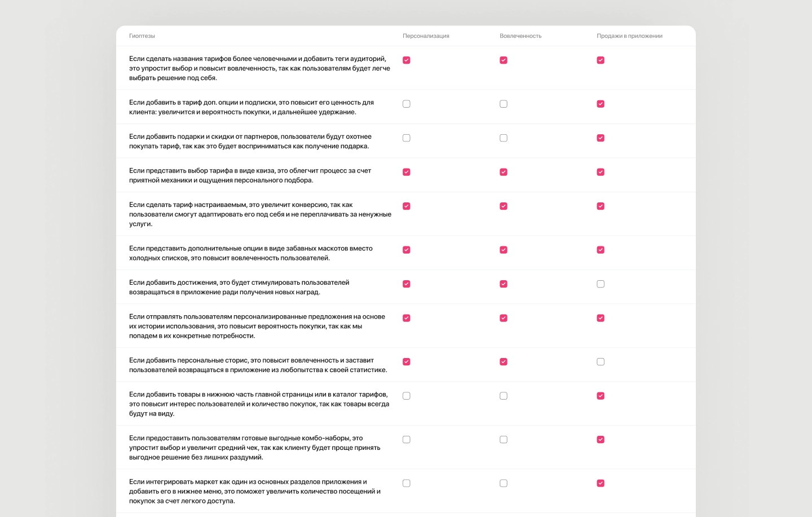Check Персонализация for the подарки и скидки row
Image resolution: width=812 pixels, height=517 pixels.
coord(407,138)
